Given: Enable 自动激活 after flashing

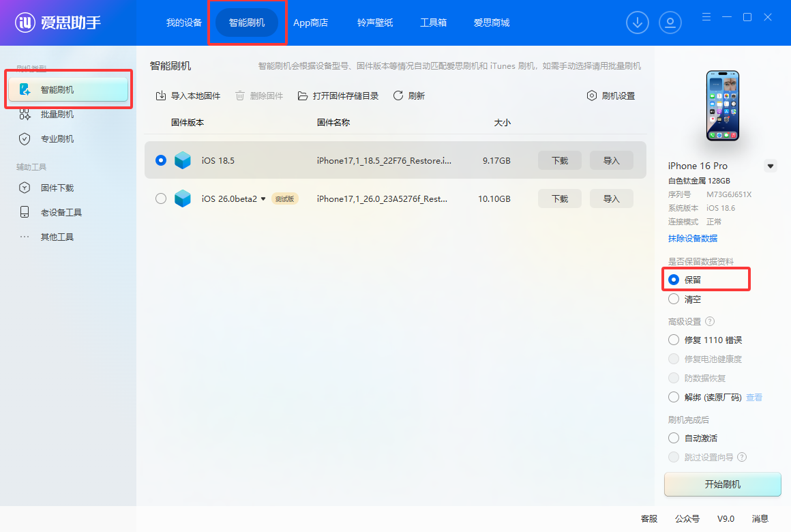Looking at the screenshot, I should 674,438.
